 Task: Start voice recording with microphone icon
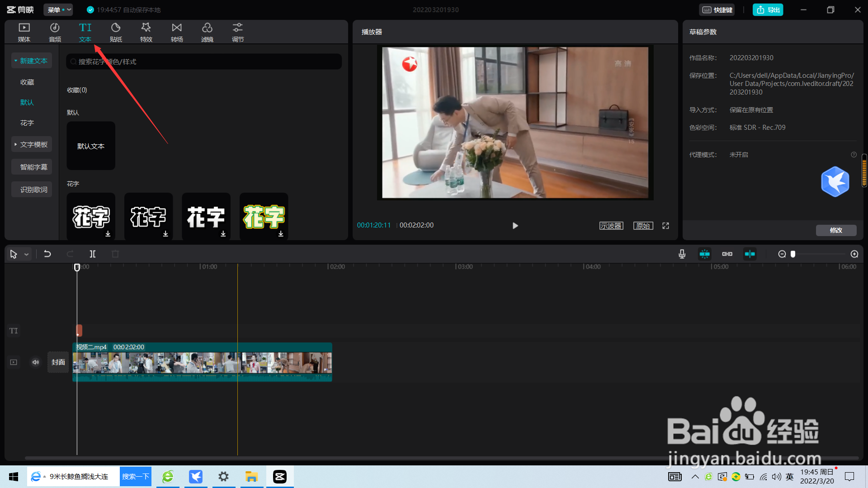point(682,254)
